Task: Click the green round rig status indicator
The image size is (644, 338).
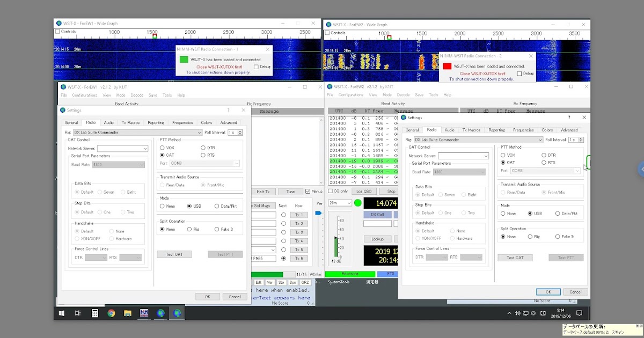Action: click(358, 203)
